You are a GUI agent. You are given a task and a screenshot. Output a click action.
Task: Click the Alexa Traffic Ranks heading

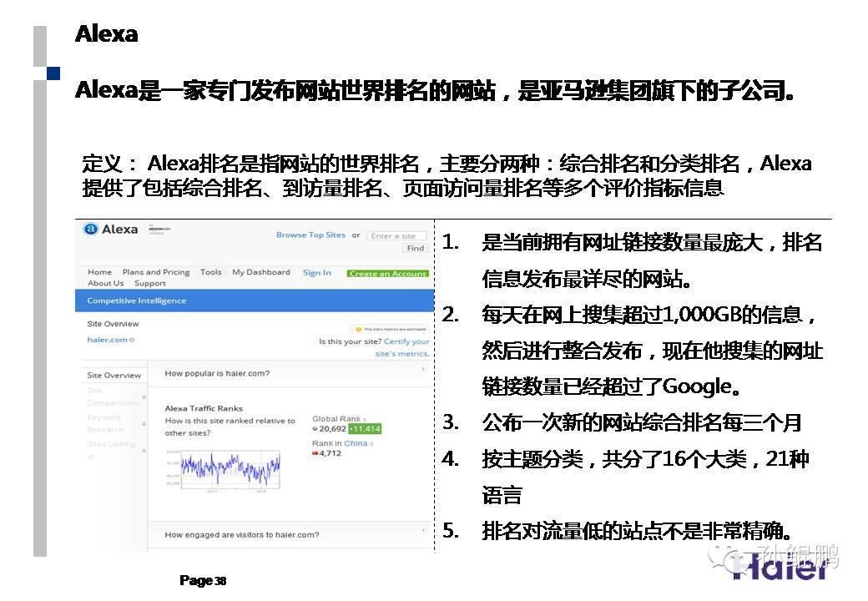coord(204,408)
